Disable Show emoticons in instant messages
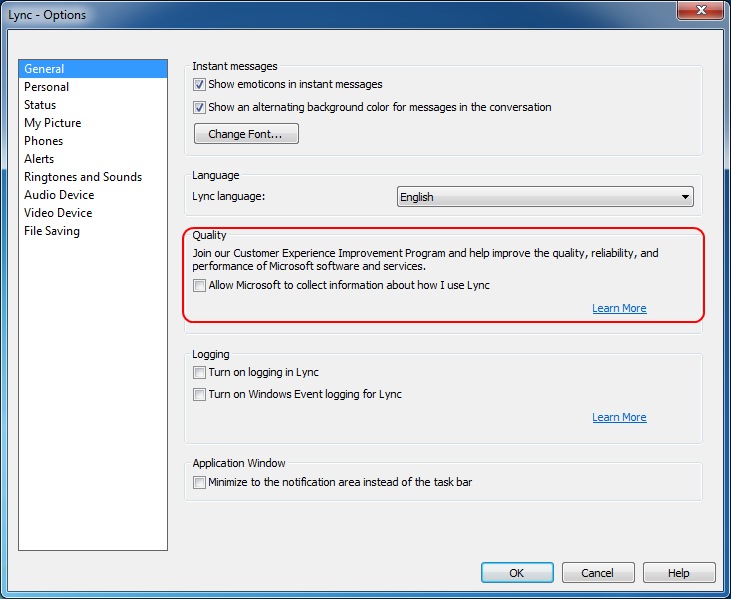The image size is (731, 599). pyautogui.click(x=199, y=84)
